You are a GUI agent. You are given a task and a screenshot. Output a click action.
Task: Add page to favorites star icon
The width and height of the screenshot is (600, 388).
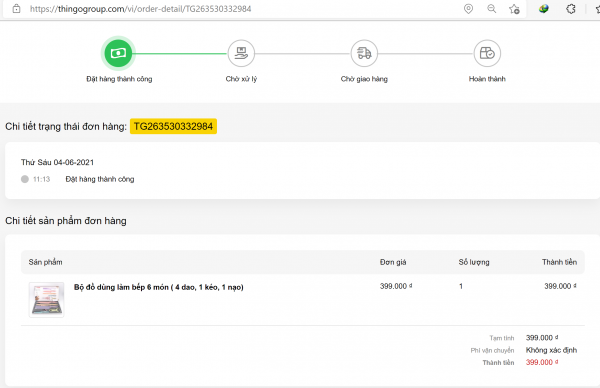[514, 9]
